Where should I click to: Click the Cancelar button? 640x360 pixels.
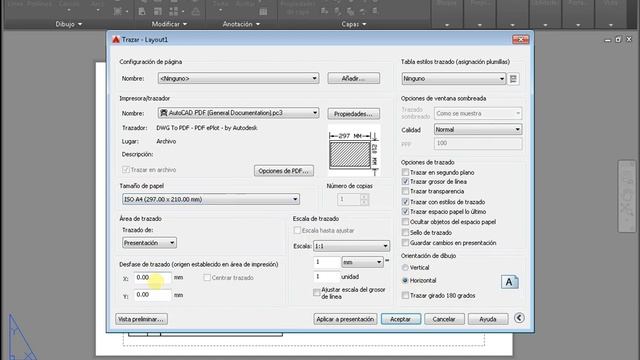pyautogui.click(x=444, y=319)
